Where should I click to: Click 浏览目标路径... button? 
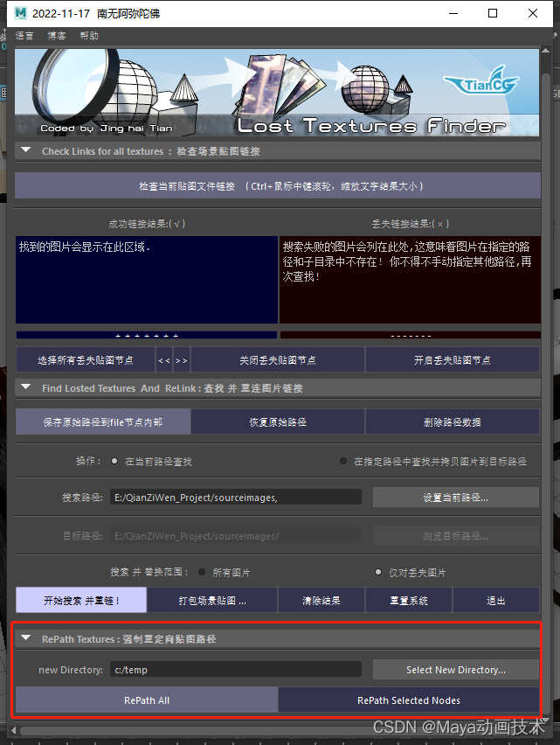point(455,536)
